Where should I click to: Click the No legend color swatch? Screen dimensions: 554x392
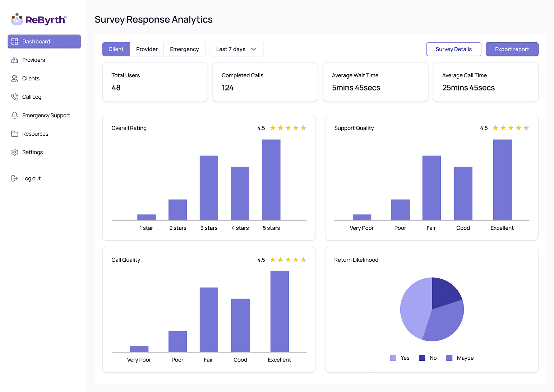(422, 358)
